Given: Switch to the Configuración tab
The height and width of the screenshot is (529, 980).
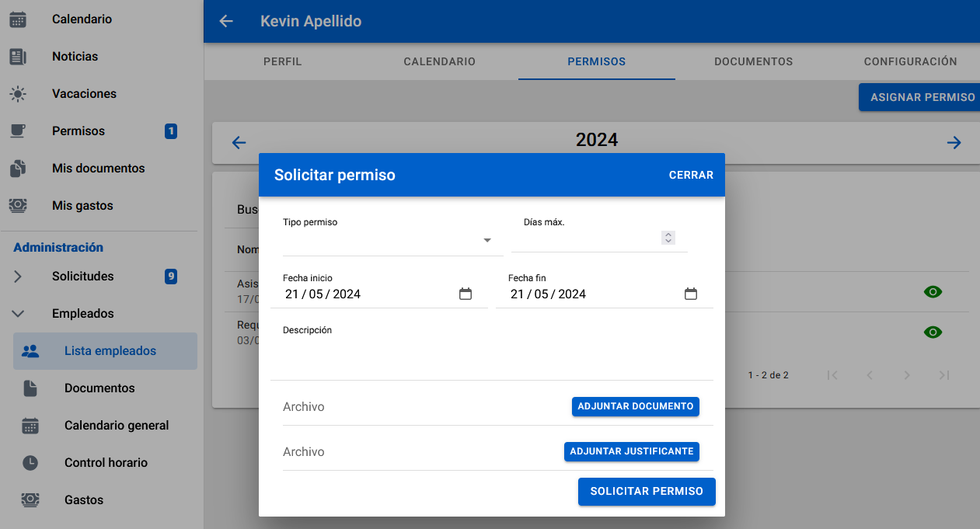Looking at the screenshot, I should coord(910,61).
